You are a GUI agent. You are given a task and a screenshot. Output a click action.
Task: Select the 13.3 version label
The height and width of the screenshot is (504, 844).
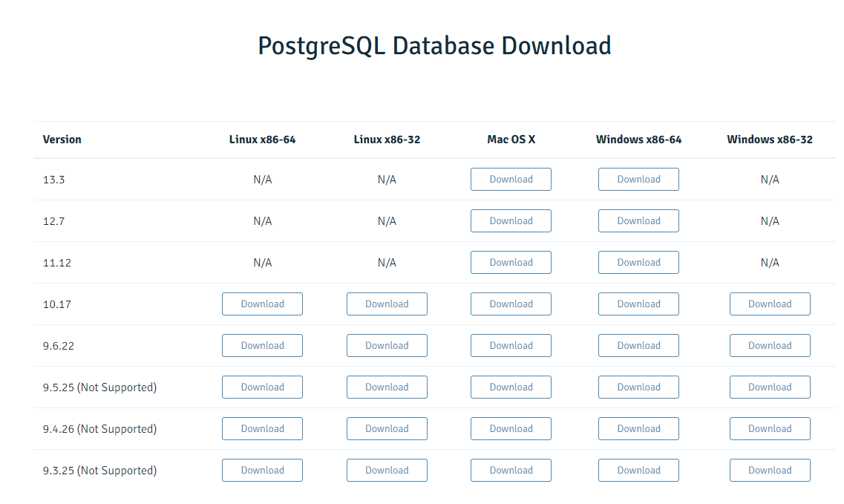point(54,180)
